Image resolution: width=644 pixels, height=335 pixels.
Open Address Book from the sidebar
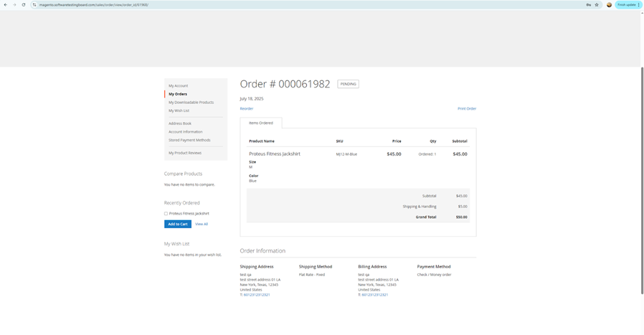tap(180, 123)
